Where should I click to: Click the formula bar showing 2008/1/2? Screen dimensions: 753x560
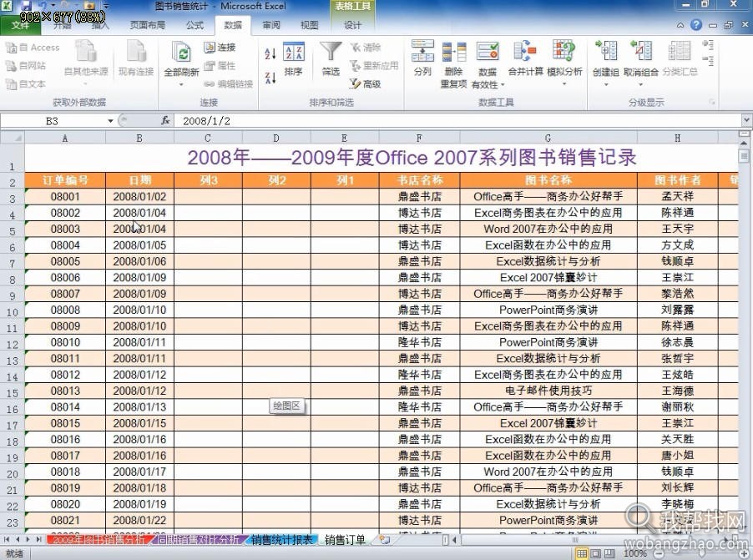[456, 120]
